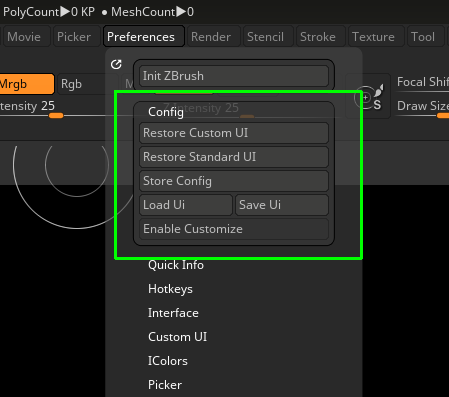Toggle the Mrgb mode button
The width and height of the screenshot is (449, 397).
27,84
